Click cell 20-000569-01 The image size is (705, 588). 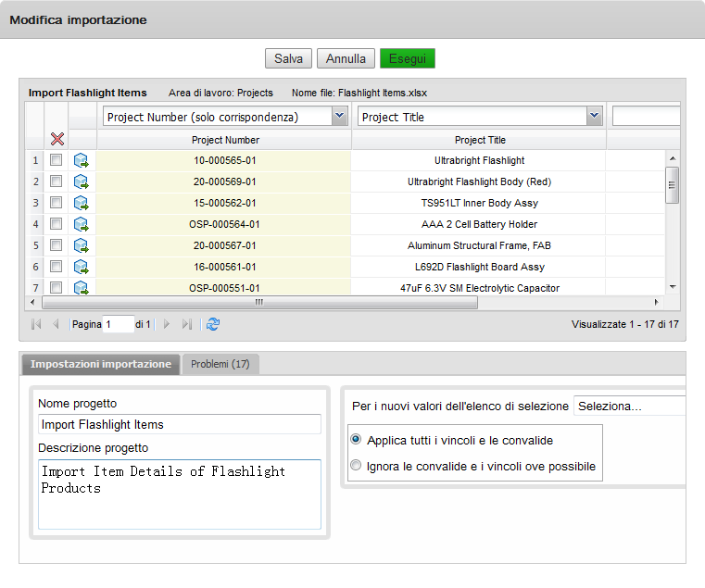click(x=224, y=181)
